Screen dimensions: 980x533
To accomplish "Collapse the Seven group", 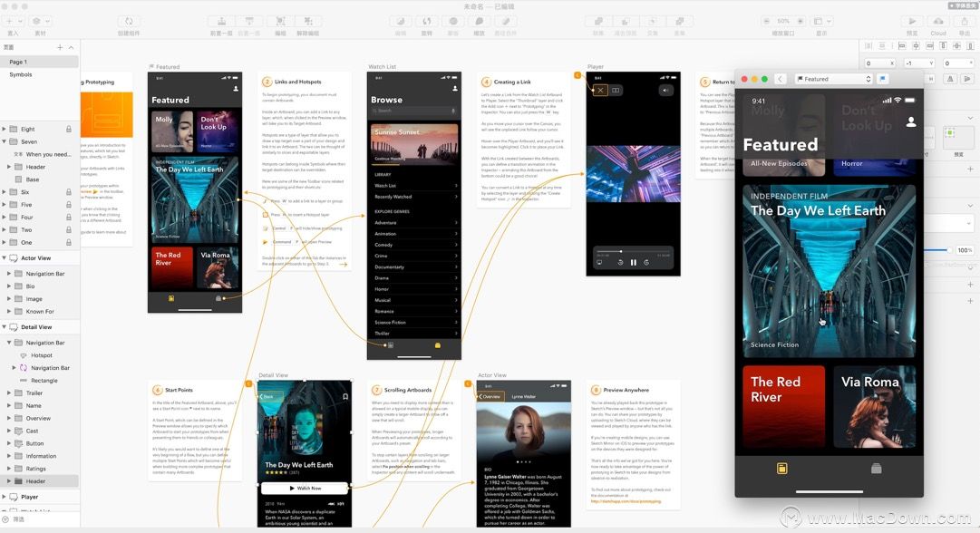I will pyautogui.click(x=5, y=141).
